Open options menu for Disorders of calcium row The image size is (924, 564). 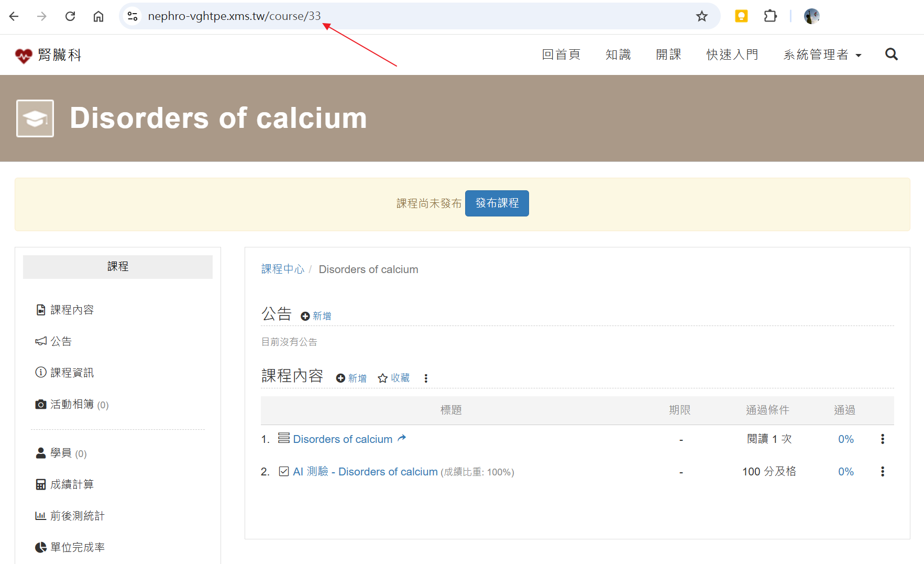(x=882, y=439)
